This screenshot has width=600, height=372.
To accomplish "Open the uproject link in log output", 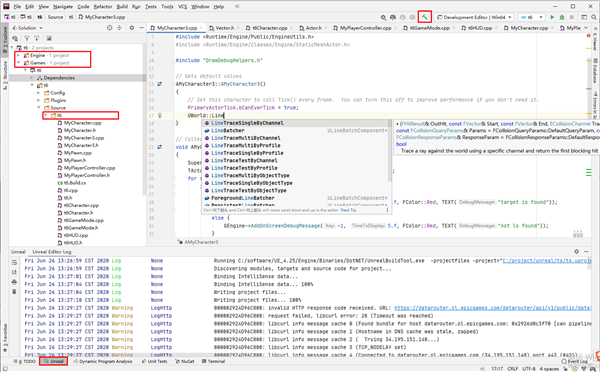I will [547, 261].
